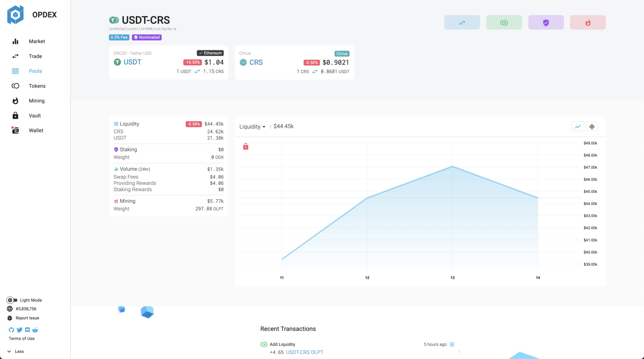
Task: Open the Liquidity chart dropdown
Action: pos(252,127)
